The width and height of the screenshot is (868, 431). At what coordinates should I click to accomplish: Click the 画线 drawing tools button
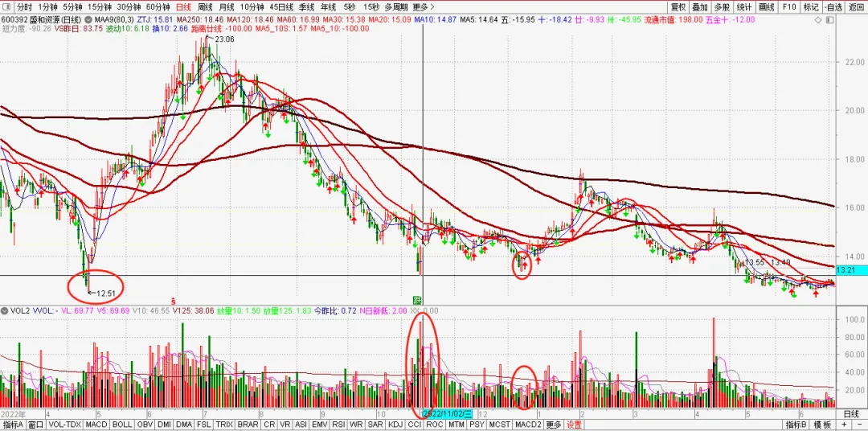tap(767, 7)
